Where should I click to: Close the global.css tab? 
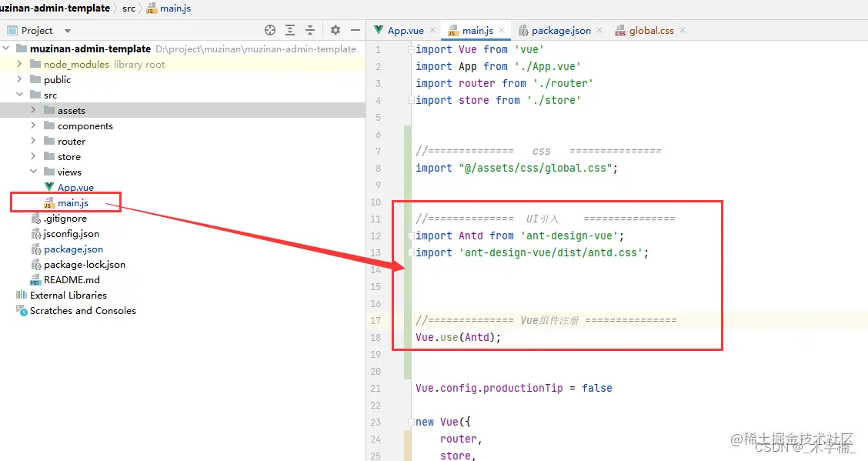coord(683,31)
